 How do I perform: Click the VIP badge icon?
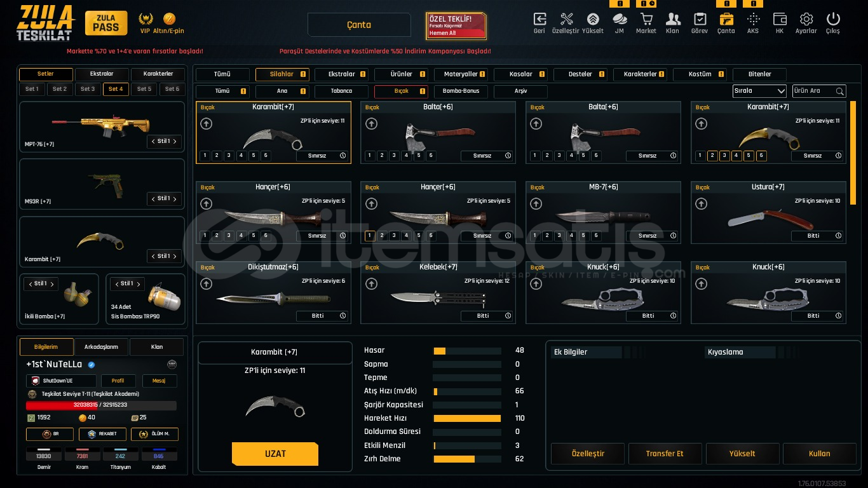click(x=146, y=18)
